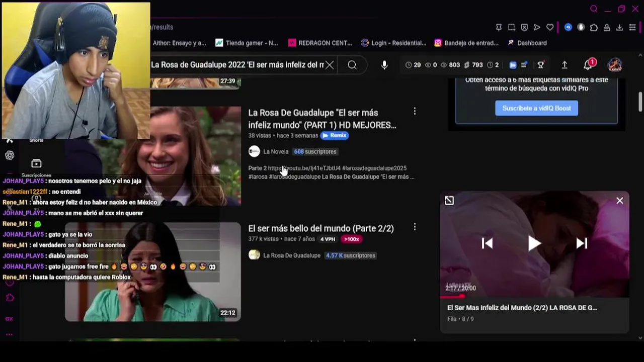This screenshot has height=362, width=644.
Task: Seek on the miniplayer progress bar
Action: pyautogui.click(x=534, y=297)
